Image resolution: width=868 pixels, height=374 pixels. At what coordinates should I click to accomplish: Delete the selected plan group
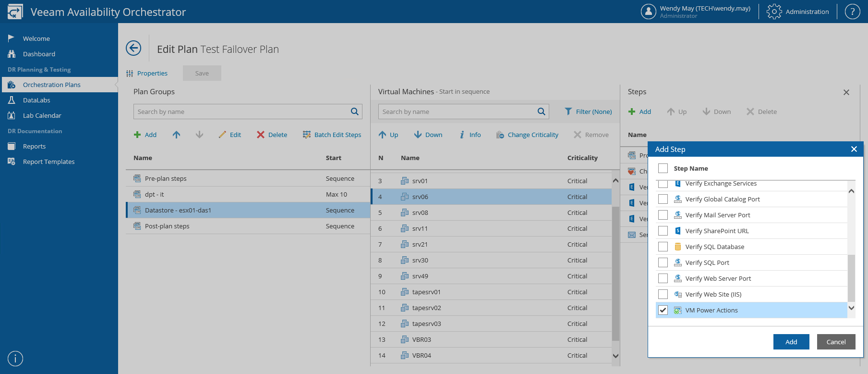(272, 135)
